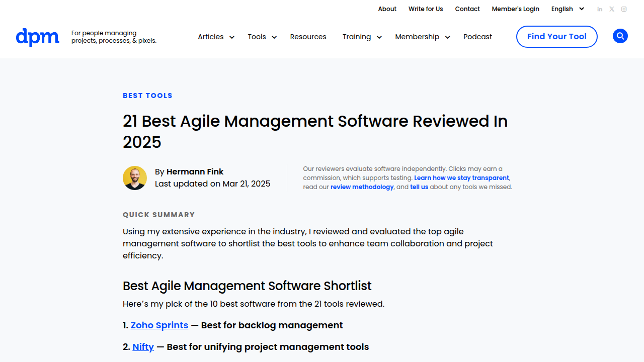Viewport: 644px width, 362px height.
Task: Expand the Training menu chevron
Action: [379, 37]
